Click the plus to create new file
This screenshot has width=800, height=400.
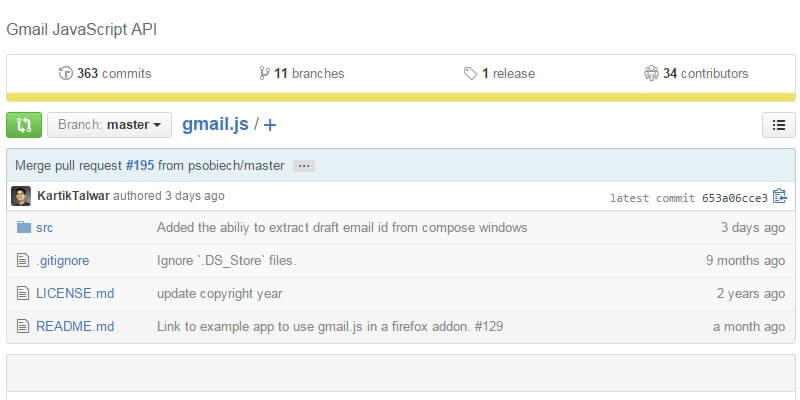tap(270, 125)
